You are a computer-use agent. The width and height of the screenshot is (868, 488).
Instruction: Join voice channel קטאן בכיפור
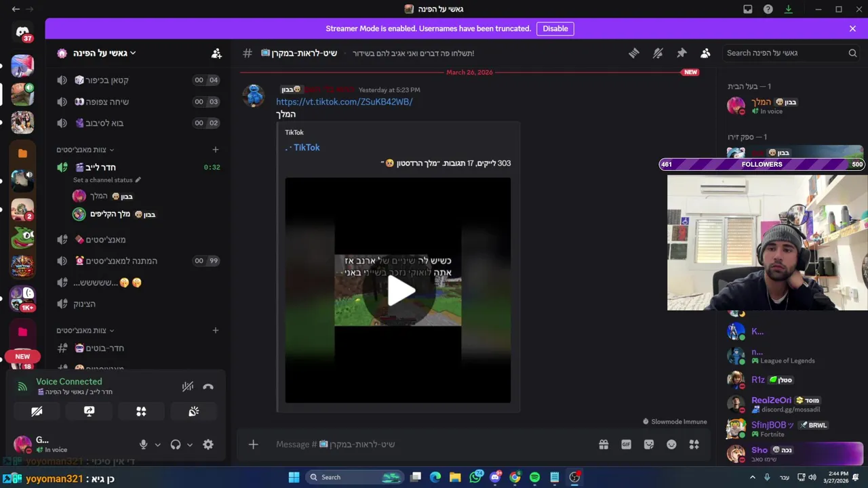click(x=138, y=80)
